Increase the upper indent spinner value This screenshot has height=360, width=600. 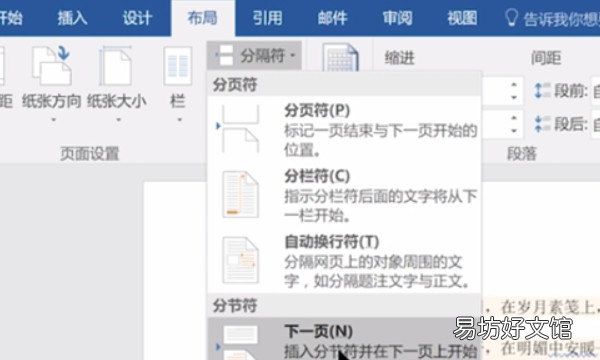coord(514,85)
